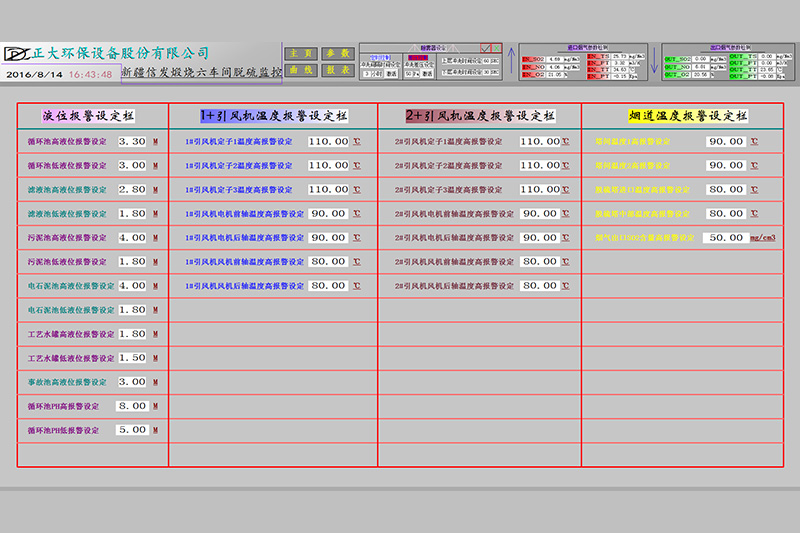Screen dimensions: 800x533
Task: Click the clock time 16:43:48
Action: point(90,74)
